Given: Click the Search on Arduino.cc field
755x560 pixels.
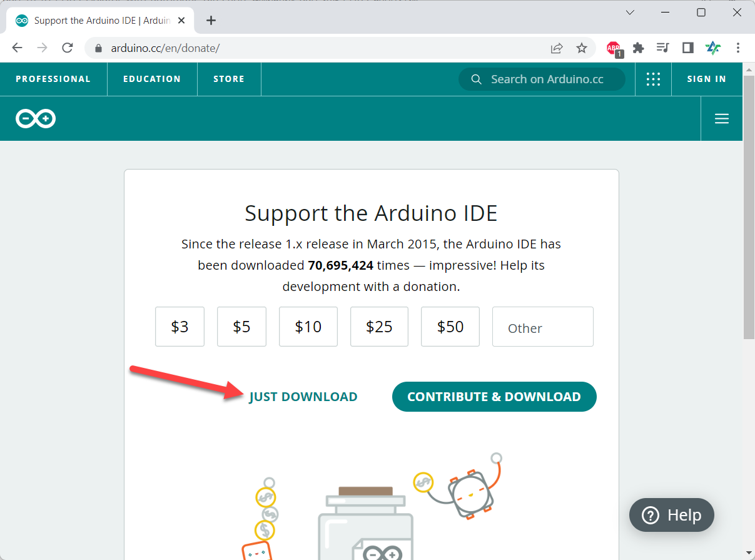Looking at the screenshot, I should pyautogui.click(x=542, y=79).
